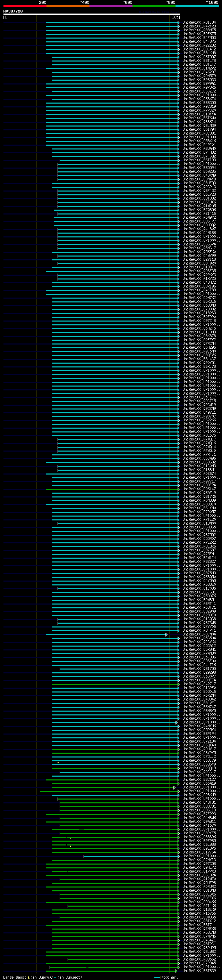The width and height of the screenshot is (222, 980).
Task: Select hit label UniRef100_B0D0L6
Action: click(199, 691)
